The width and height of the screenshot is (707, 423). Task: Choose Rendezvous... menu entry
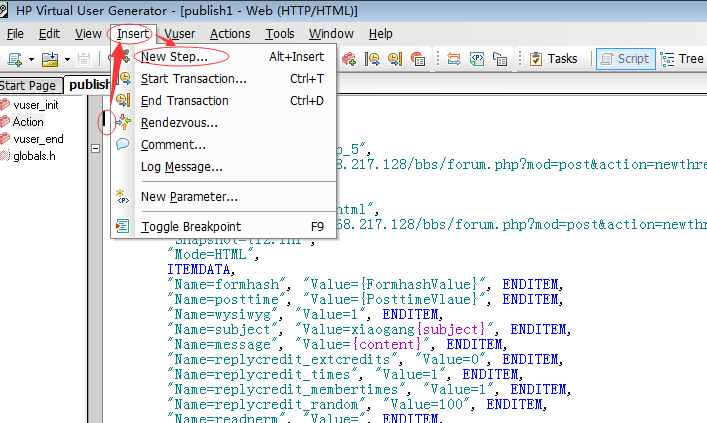click(x=224, y=123)
